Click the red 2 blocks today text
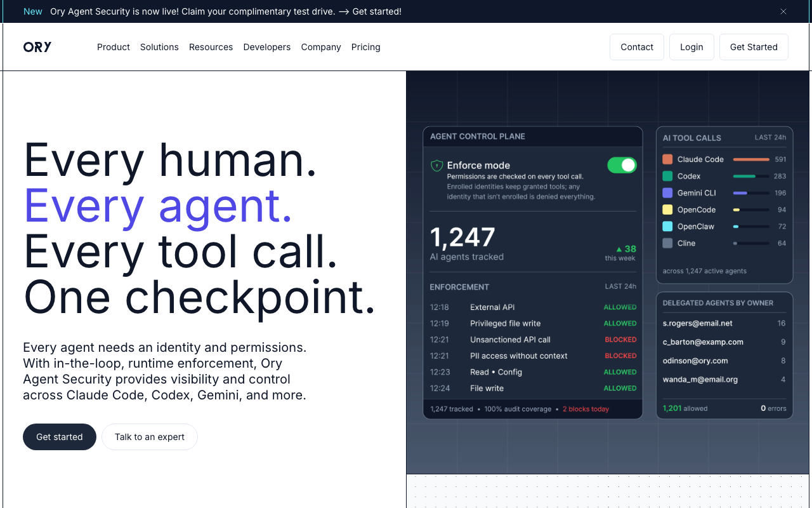 click(x=586, y=409)
